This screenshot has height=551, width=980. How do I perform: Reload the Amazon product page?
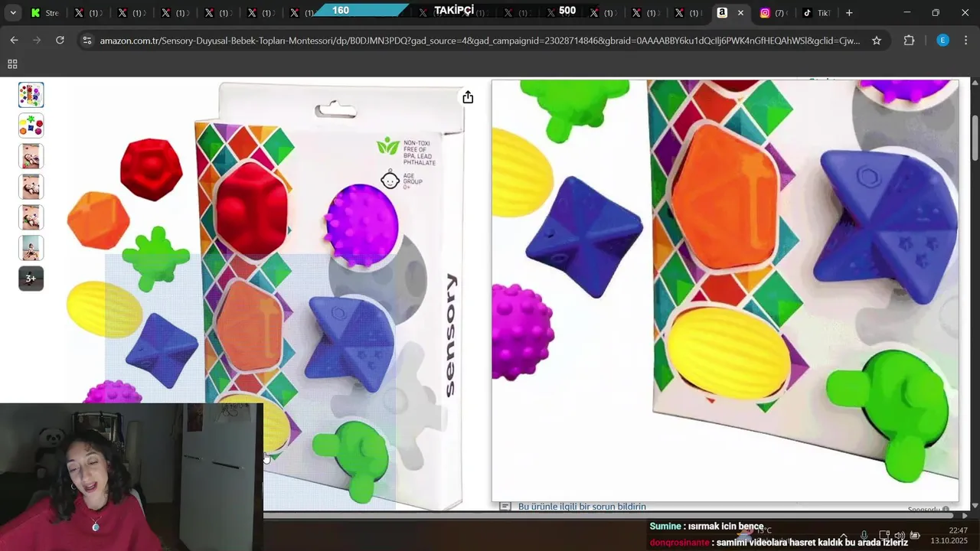coord(60,40)
